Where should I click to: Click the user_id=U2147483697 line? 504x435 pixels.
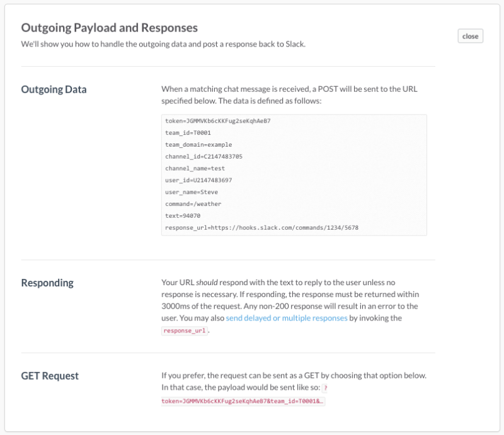click(198, 180)
